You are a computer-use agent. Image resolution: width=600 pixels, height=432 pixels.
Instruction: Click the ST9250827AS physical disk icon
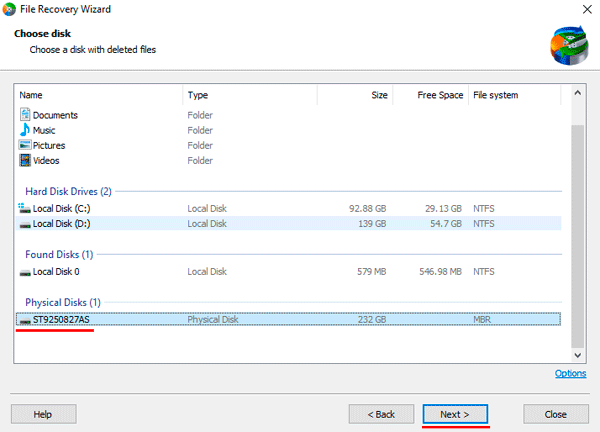tap(25, 320)
